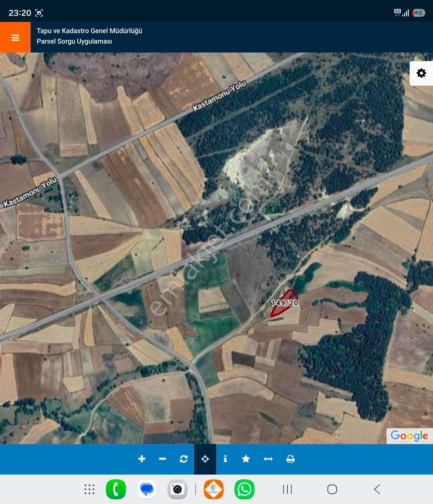Open the phone dialer app

pyautogui.click(x=116, y=489)
